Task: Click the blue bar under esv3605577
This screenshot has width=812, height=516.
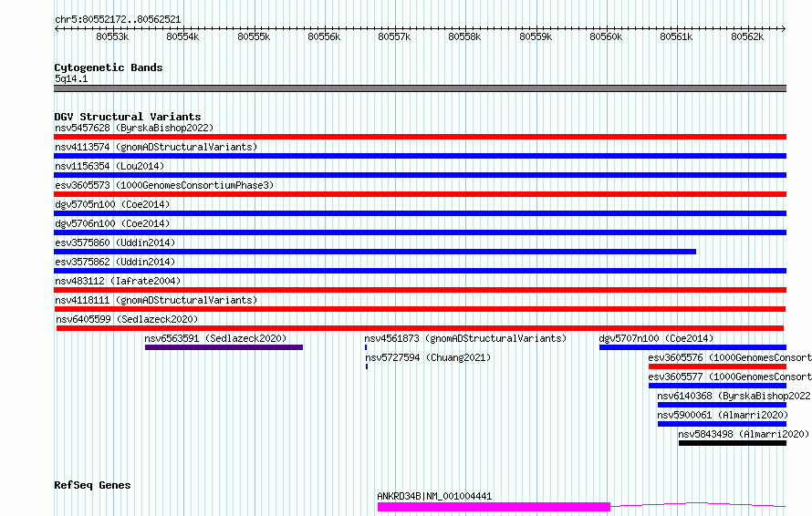Action: pyautogui.click(x=717, y=386)
